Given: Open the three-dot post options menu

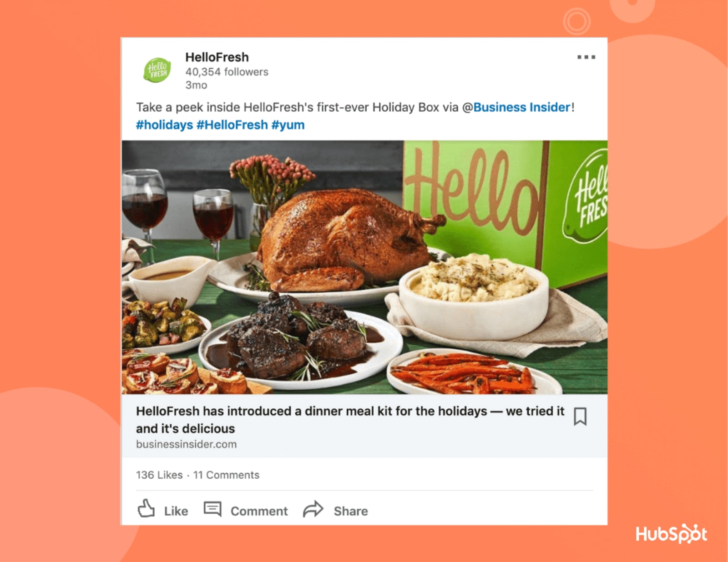Looking at the screenshot, I should point(586,57).
